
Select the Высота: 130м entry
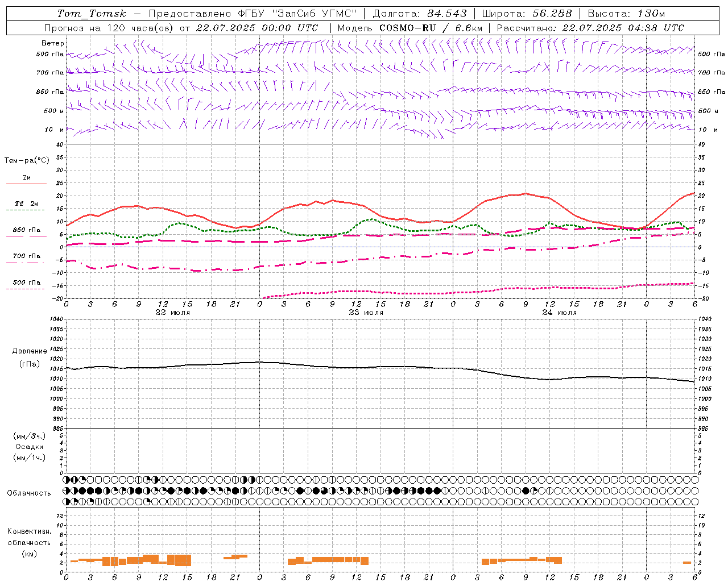tap(626, 14)
